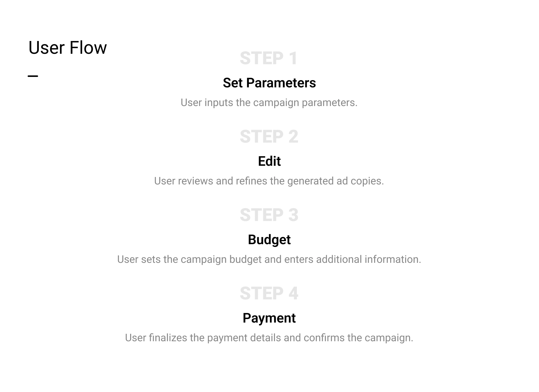Image resolution: width=539 pixels, height=392 pixels.
Task: Select the "Edit" heading
Action: (269, 161)
